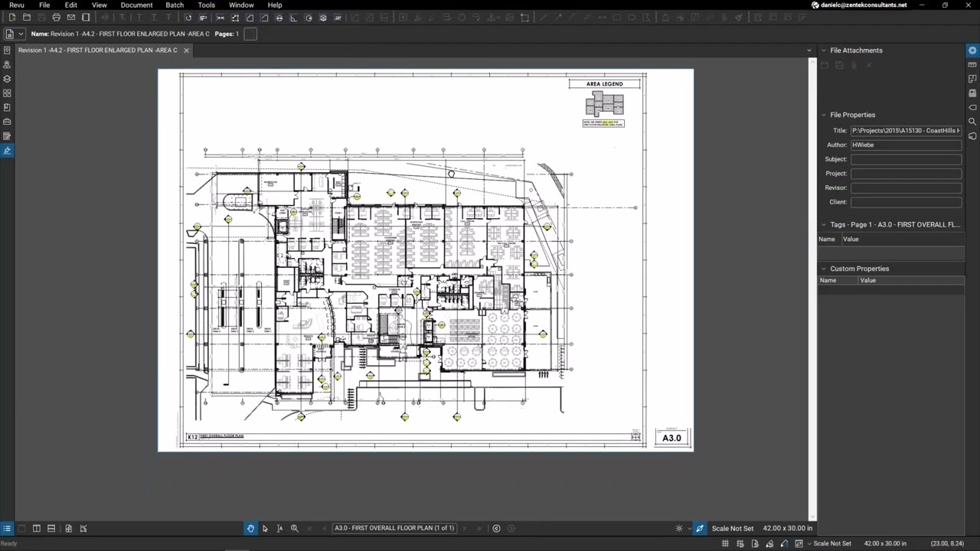980x551 pixels.
Task: Open the Help menu
Action: 275,5
